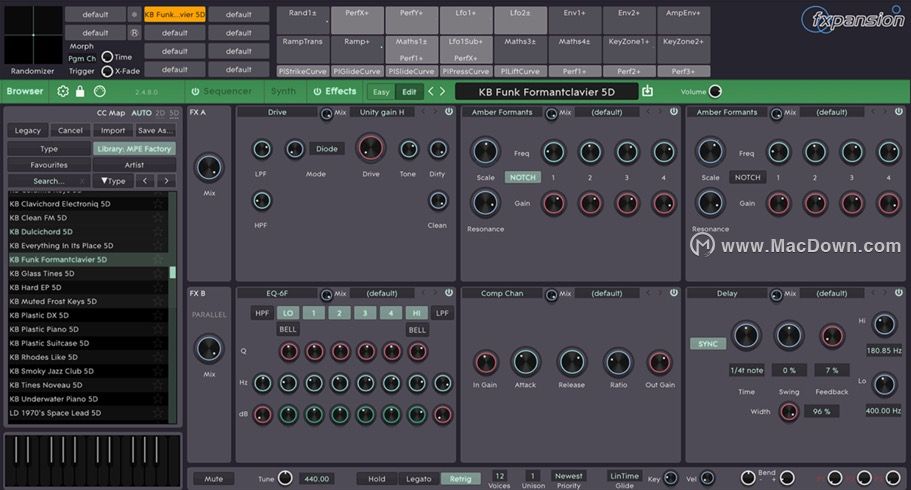911x490 pixels.
Task: Click the Legacy button
Action: coord(27,130)
